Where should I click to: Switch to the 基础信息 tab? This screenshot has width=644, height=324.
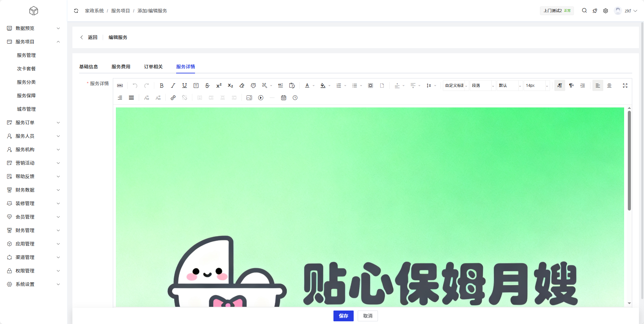pos(89,67)
